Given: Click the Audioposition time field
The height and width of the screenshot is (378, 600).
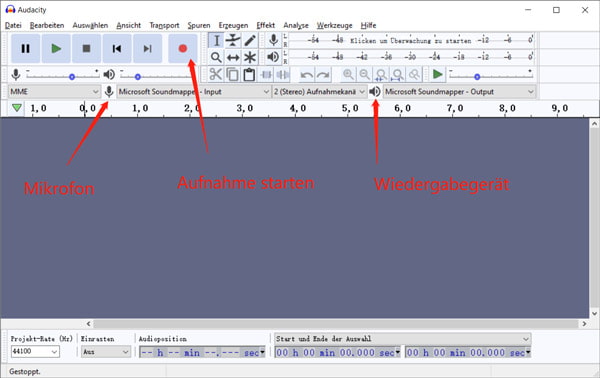Looking at the screenshot, I should point(202,352).
